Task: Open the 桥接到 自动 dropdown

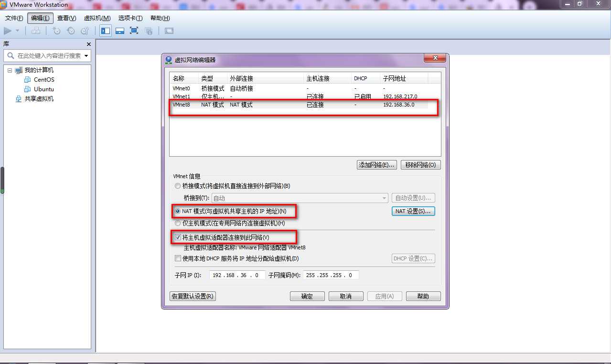Action: click(300, 198)
